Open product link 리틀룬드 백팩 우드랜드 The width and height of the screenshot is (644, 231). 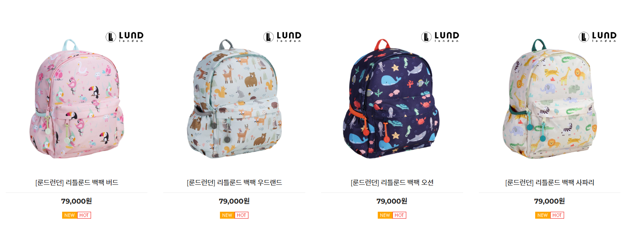[235, 182]
